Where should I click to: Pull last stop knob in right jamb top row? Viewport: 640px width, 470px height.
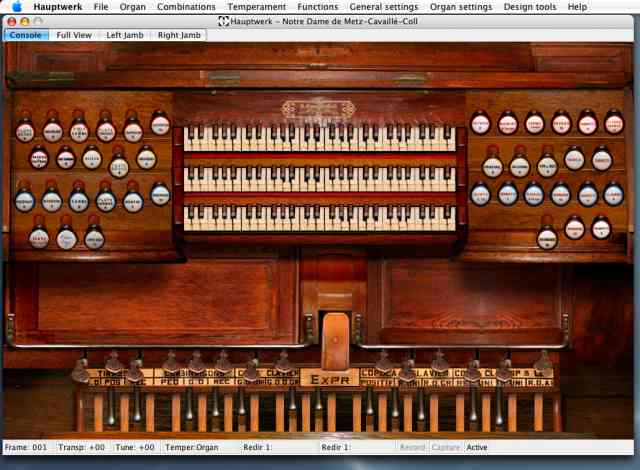click(613, 123)
